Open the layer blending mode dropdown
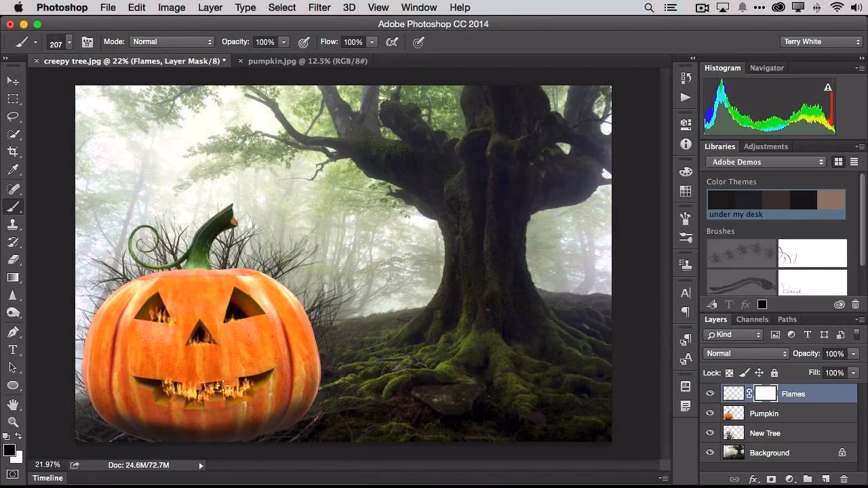This screenshot has width=868, height=488. point(745,353)
